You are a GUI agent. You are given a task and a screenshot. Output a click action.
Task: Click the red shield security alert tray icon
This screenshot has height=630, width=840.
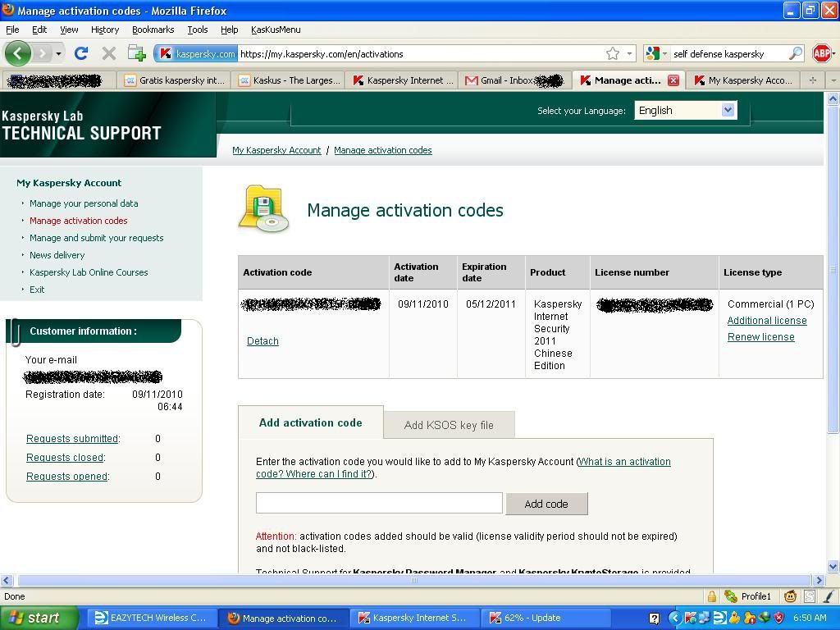click(779, 618)
